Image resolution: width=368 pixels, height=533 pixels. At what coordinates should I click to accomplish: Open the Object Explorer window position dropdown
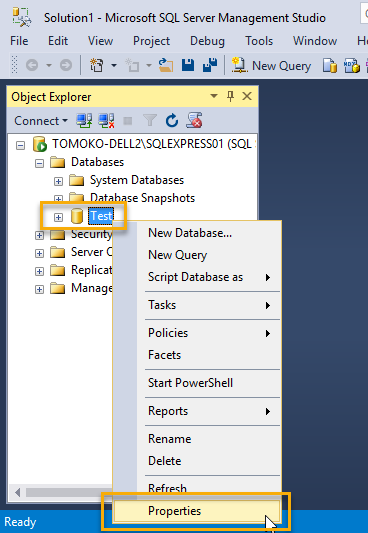214,96
